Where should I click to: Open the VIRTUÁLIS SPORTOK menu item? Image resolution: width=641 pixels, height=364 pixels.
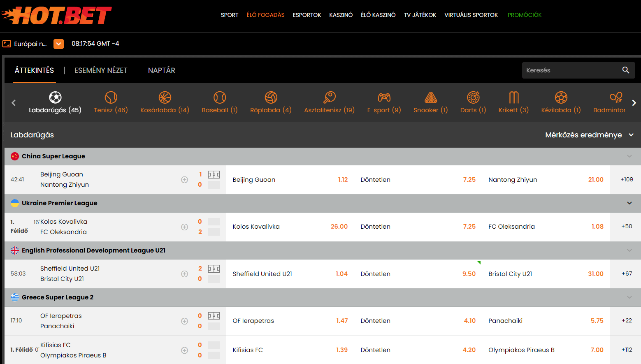tap(471, 15)
